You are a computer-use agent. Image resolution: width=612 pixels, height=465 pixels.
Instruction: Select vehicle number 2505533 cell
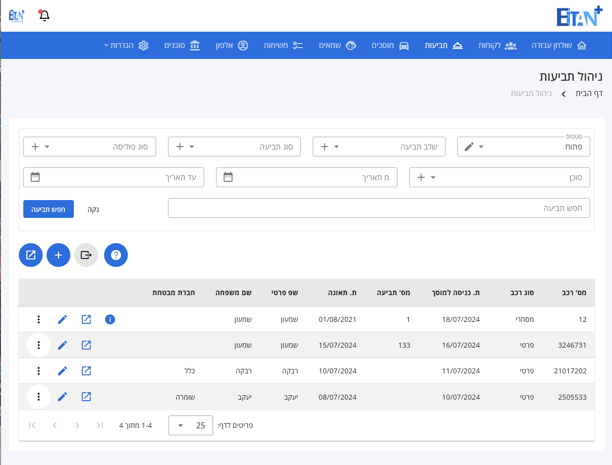point(572,397)
